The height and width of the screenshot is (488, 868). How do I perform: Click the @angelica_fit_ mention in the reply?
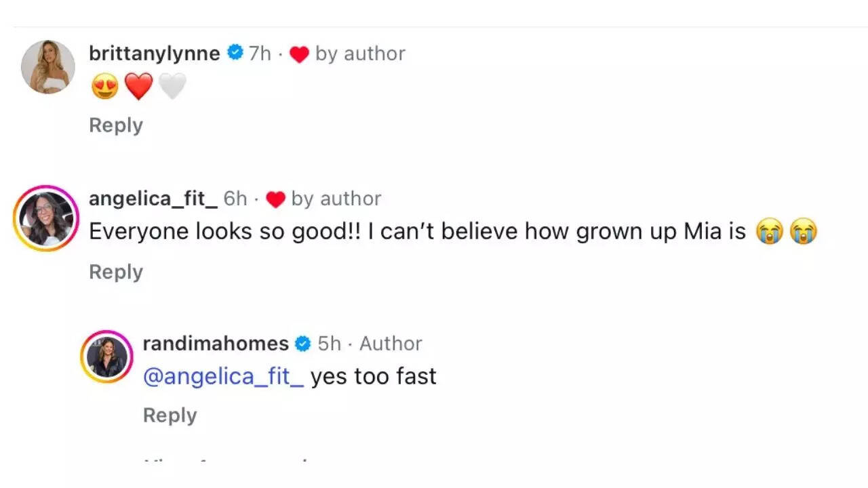coord(224,376)
